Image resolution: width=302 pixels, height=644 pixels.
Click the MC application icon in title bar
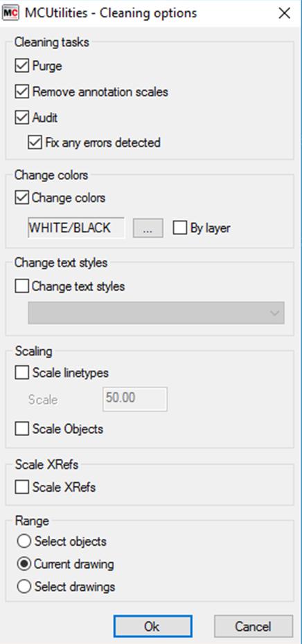[x=10, y=13]
